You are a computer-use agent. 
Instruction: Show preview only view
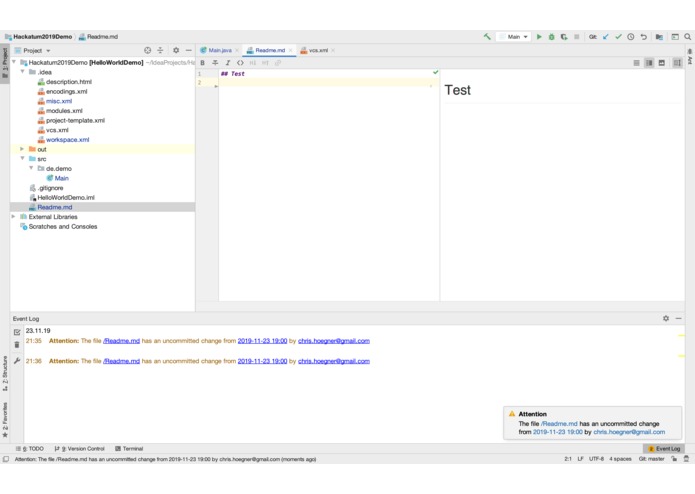(661, 63)
